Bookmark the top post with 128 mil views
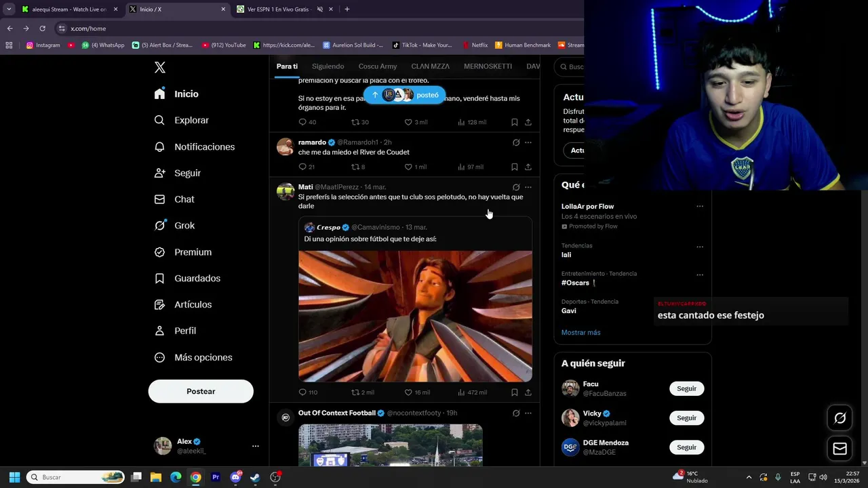Image resolution: width=868 pixels, height=488 pixels. pyautogui.click(x=514, y=122)
